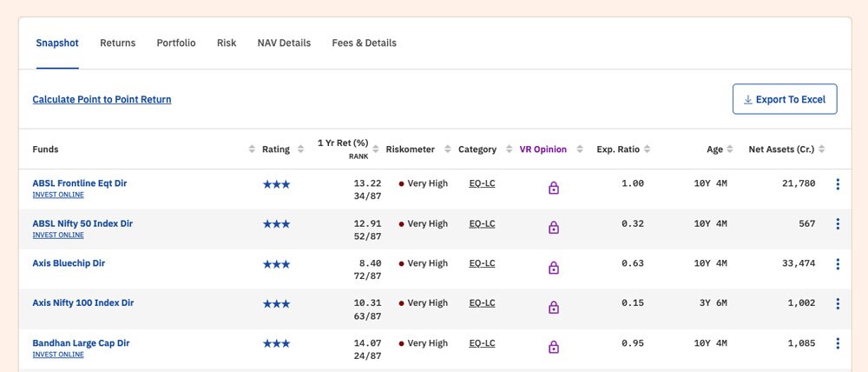The width and height of the screenshot is (868, 372).
Task: Sort table by Funds column arrows
Action: 252,149
